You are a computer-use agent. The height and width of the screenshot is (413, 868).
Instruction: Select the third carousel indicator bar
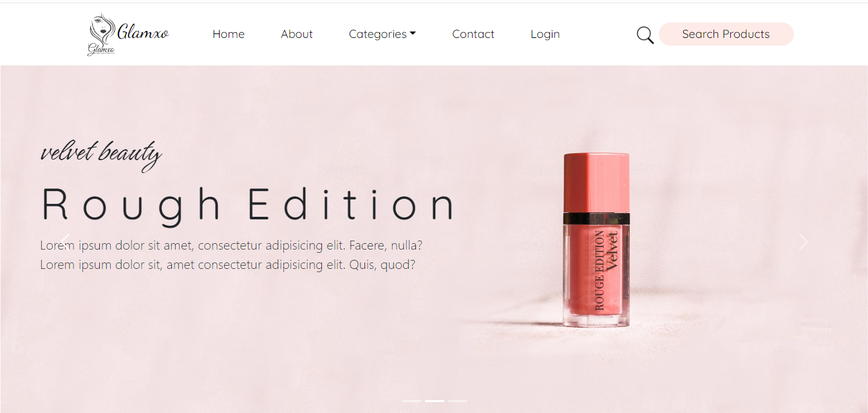(458, 401)
